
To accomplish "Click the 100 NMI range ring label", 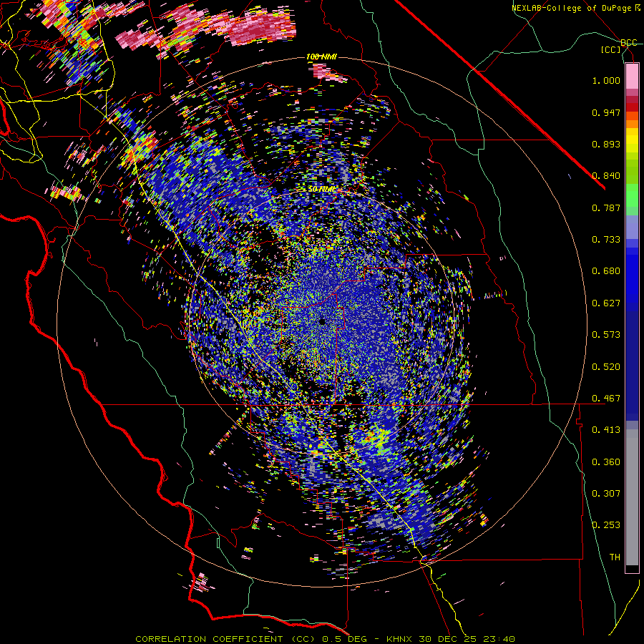I will (321, 57).
